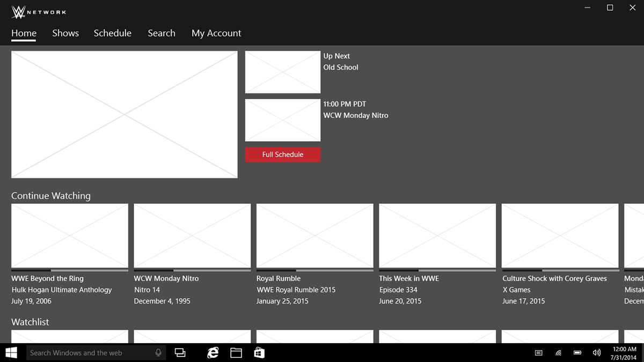Viewport: 644px width, 362px height.
Task: Click the battery tray icon
Action: click(577, 353)
